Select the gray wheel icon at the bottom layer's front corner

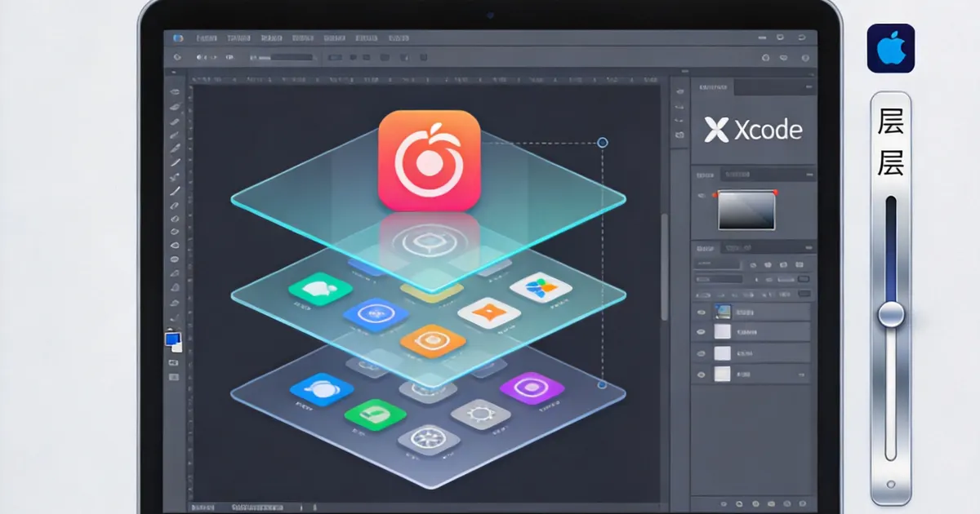(x=429, y=440)
